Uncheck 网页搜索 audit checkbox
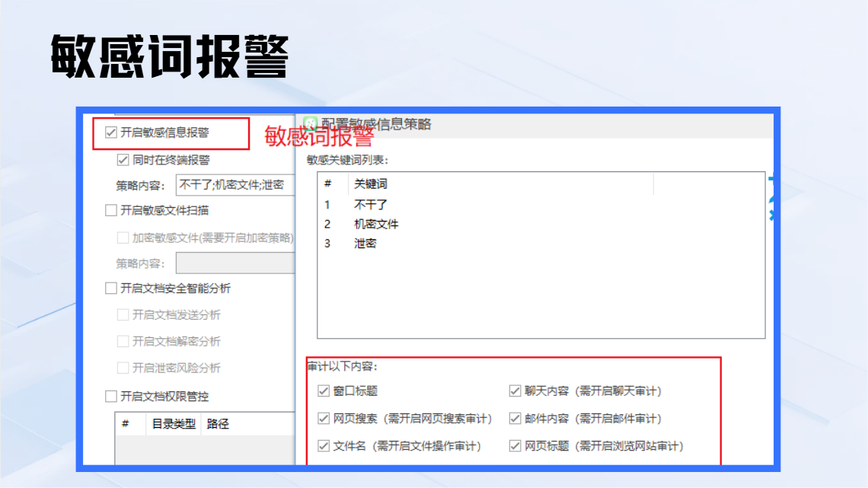Screen dimensions: 868x488 [324, 419]
